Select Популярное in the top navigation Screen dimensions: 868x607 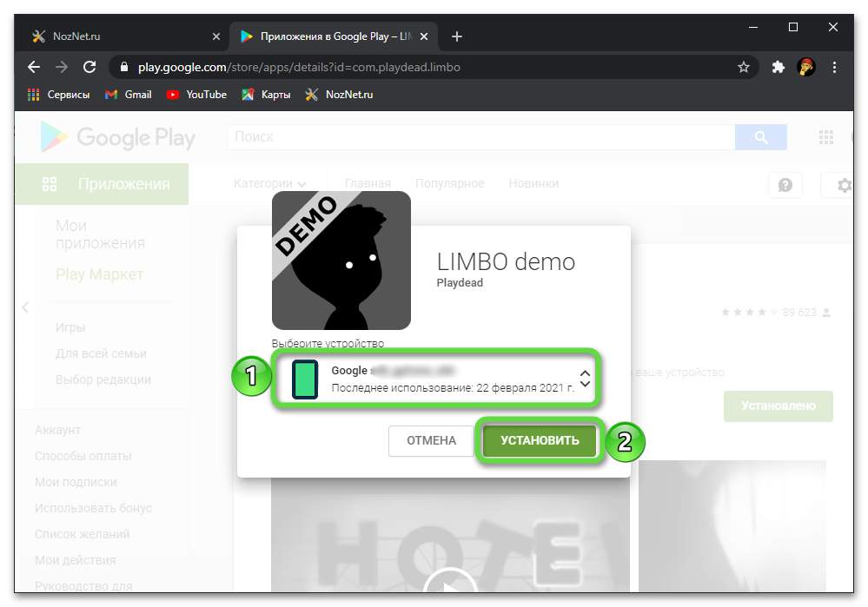coord(449,184)
